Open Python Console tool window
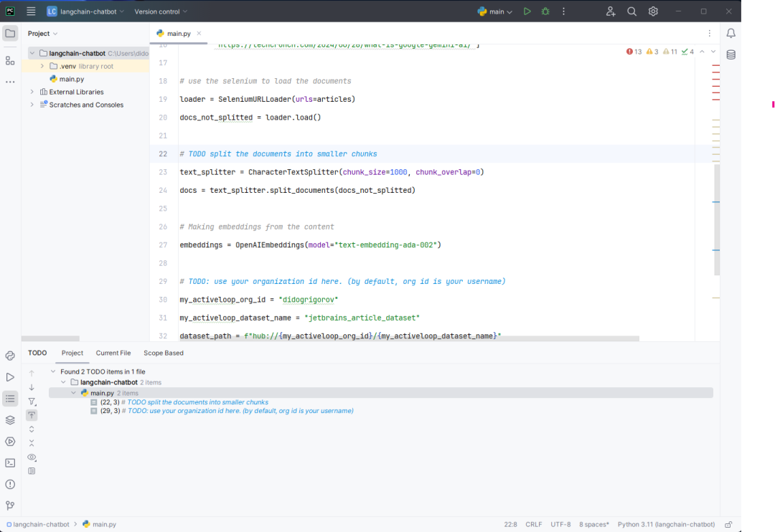This screenshot has height=532, width=775. [x=10, y=356]
